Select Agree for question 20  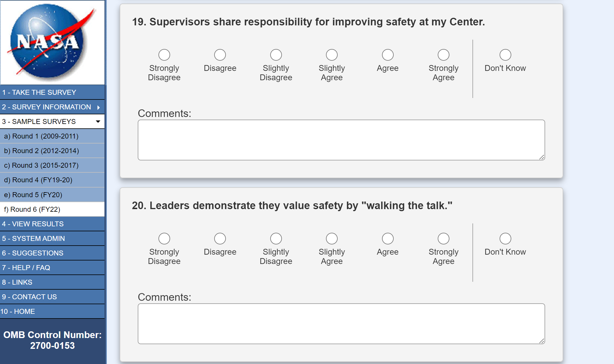coord(388,239)
